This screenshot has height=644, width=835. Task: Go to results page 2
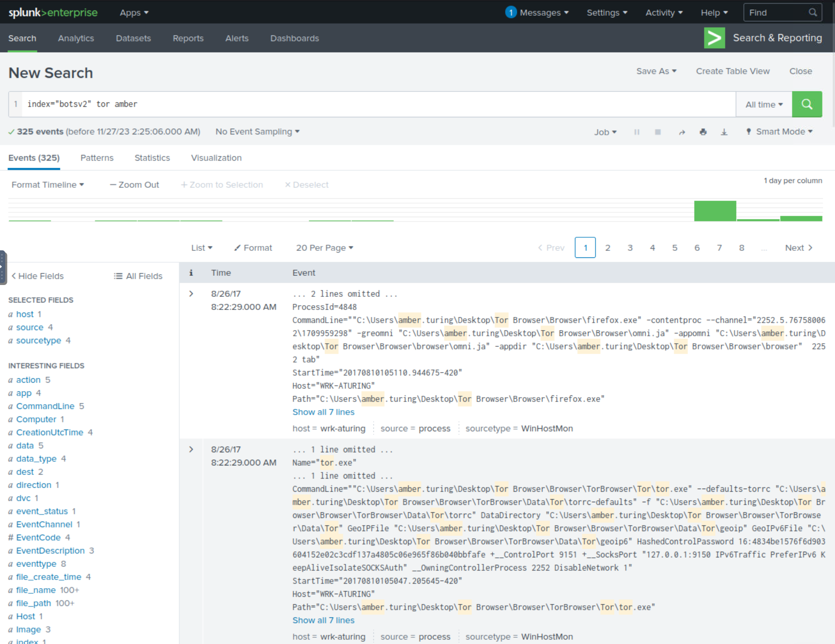(607, 248)
